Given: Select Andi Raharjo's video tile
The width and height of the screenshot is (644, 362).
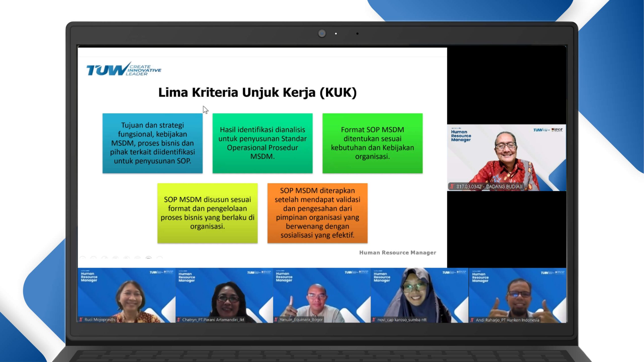Looking at the screenshot, I should coord(517,295).
